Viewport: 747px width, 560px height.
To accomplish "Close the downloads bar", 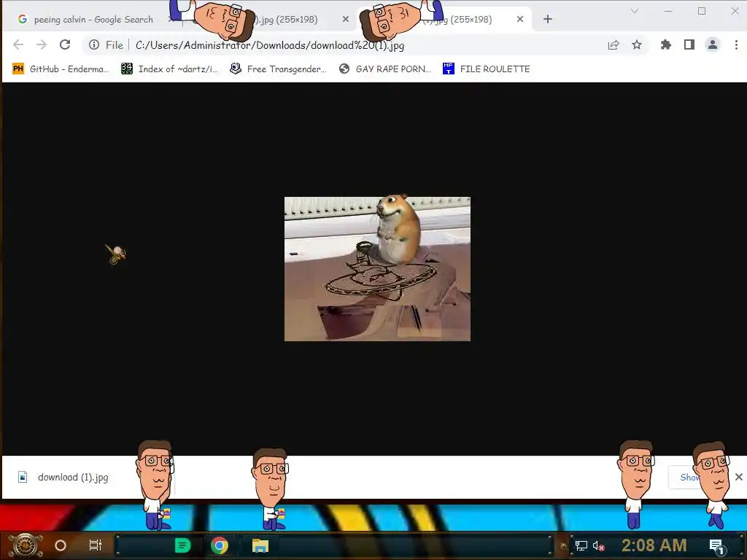I will pos(738,477).
